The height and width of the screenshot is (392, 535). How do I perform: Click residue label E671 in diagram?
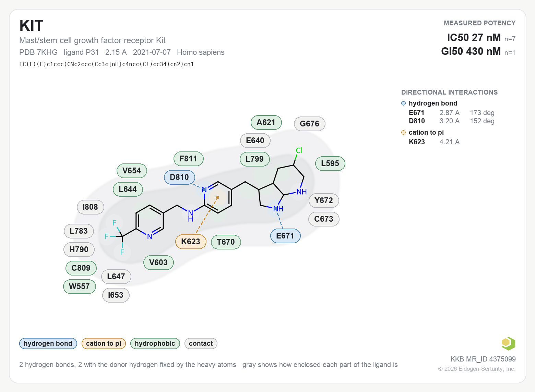pyautogui.click(x=285, y=236)
